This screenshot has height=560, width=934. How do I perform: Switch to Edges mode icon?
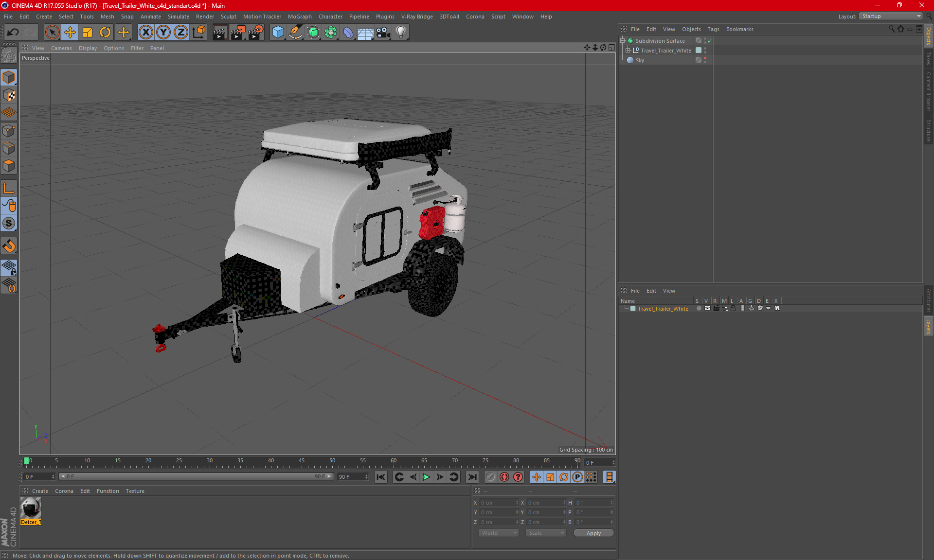[x=9, y=148]
